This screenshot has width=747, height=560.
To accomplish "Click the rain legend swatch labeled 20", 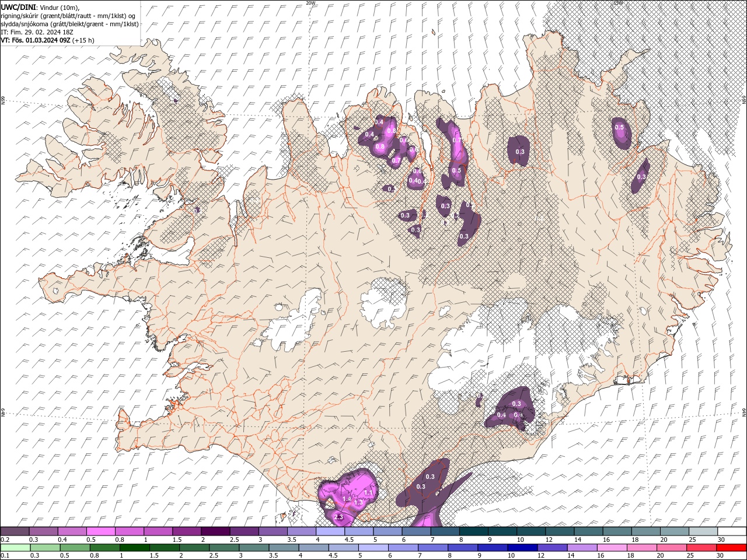I will (671, 548).
